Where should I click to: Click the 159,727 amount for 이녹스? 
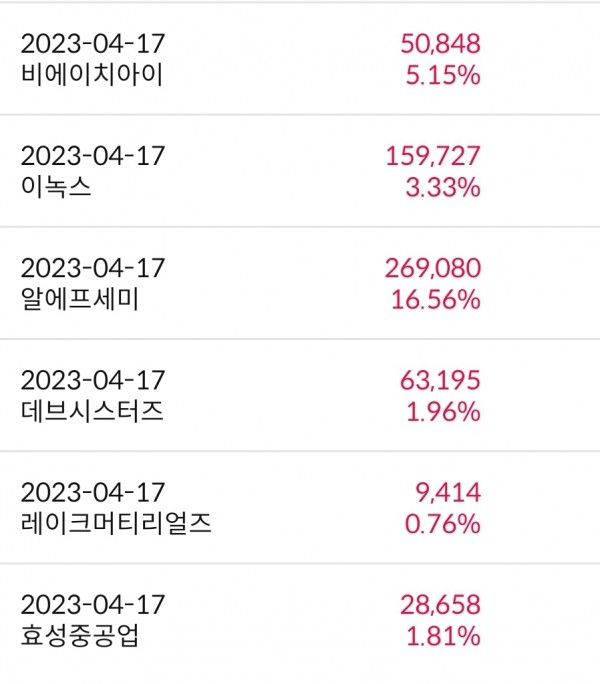(x=433, y=156)
